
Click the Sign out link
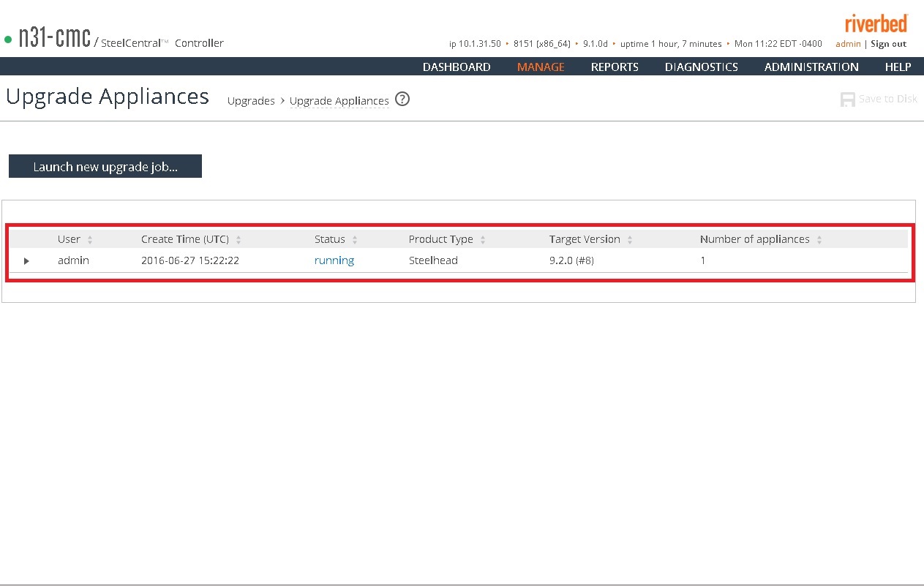[x=888, y=44]
